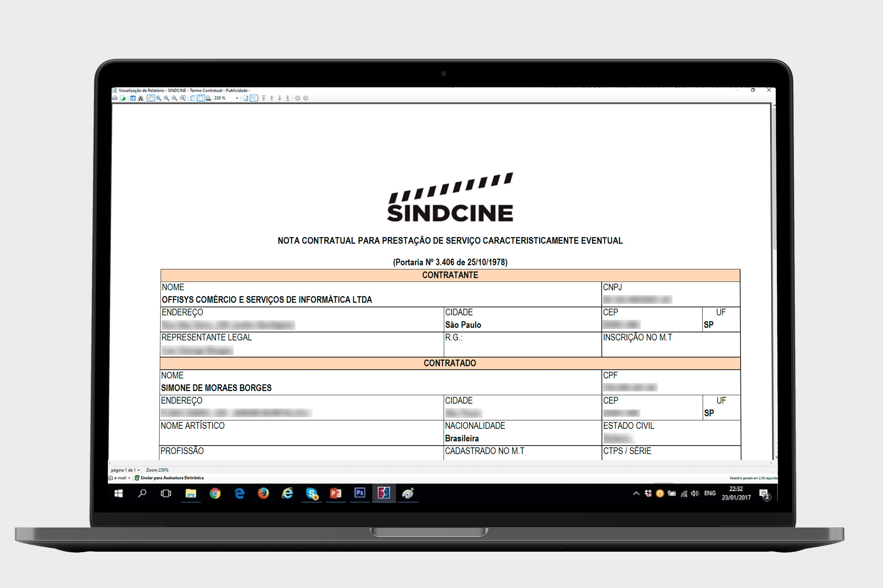Open the e-mail dropdown button
This screenshot has width=883, height=588.
click(x=119, y=478)
